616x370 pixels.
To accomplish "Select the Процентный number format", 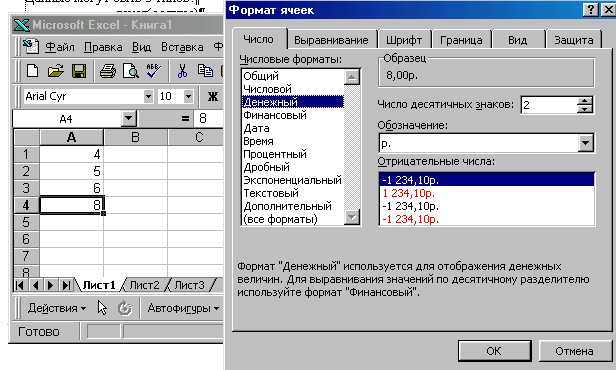I will (x=293, y=154).
